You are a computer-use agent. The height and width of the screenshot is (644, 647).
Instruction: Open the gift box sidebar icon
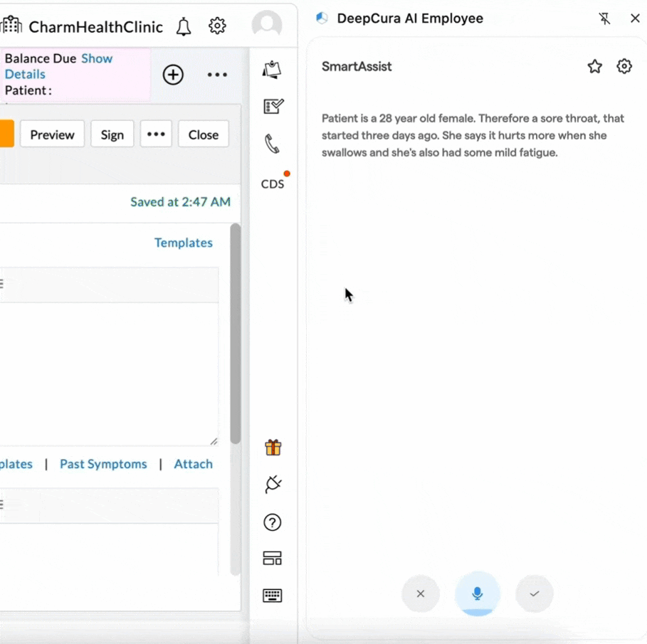tap(273, 448)
